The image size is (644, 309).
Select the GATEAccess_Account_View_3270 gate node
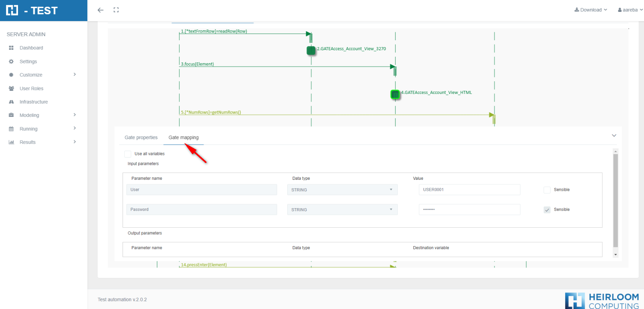click(x=311, y=50)
